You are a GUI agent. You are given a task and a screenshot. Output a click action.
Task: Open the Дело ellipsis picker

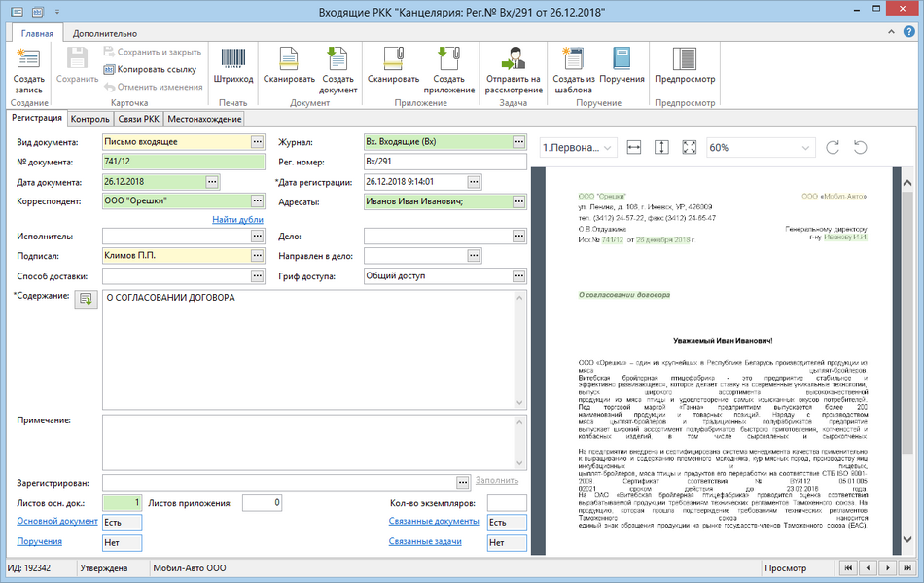[x=518, y=236]
